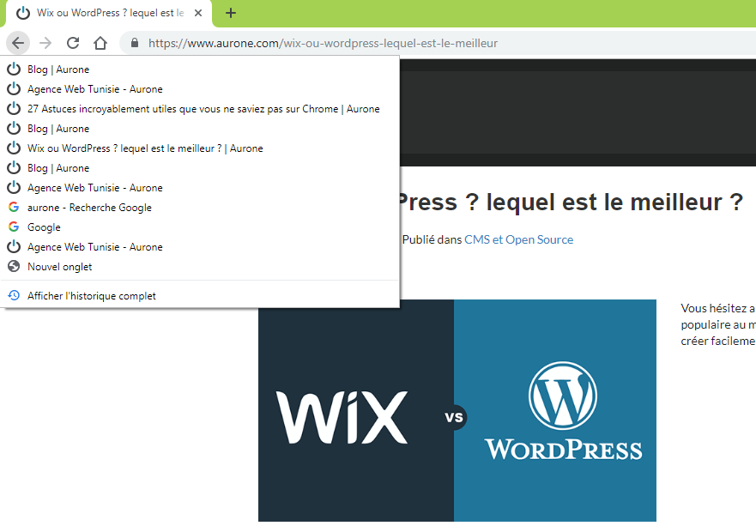This screenshot has width=756, height=532.
Task: Click paragraph text starting 'Vous hésitez'
Action: [x=718, y=324]
